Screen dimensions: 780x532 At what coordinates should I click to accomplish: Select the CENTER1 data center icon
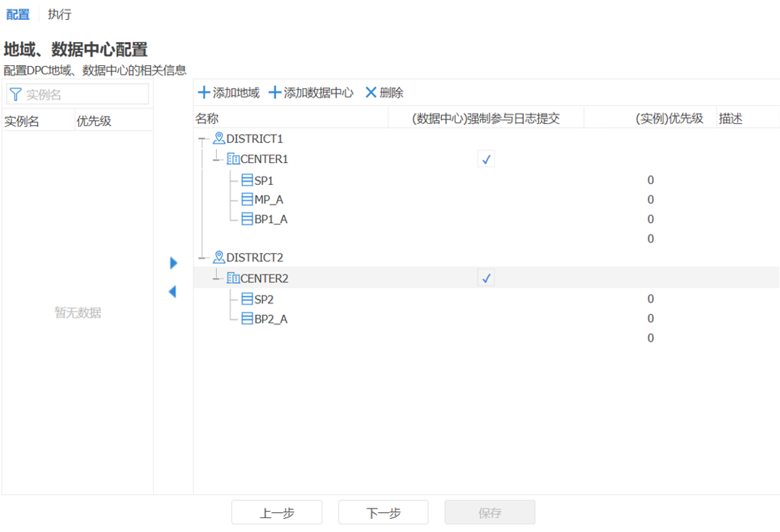(x=233, y=159)
